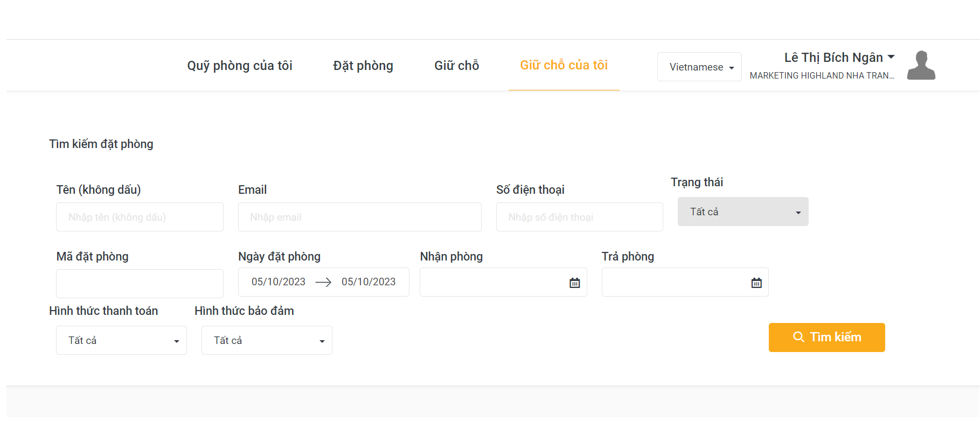980x429 pixels.
Task: Click the magnifier icon in Tìm kiếm
Action: (798, 337)
